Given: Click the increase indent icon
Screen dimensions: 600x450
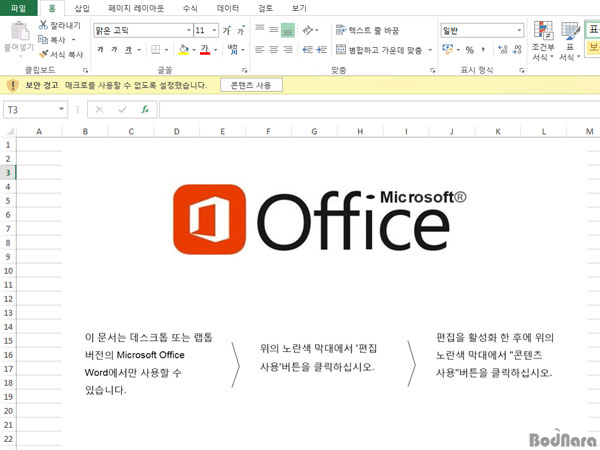Looking at the screenshot, I should [321, 50].
